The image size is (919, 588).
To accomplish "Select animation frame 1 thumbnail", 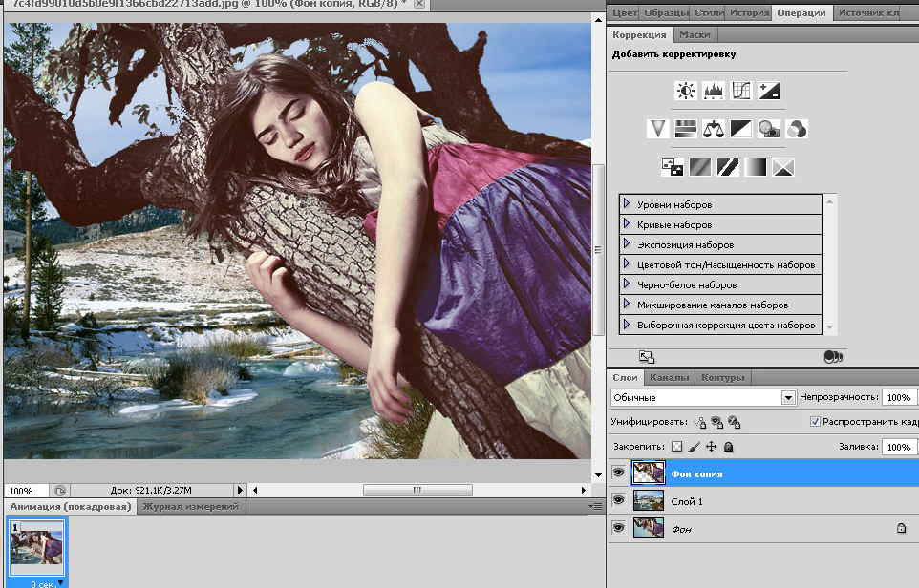I will click(37, 547).
